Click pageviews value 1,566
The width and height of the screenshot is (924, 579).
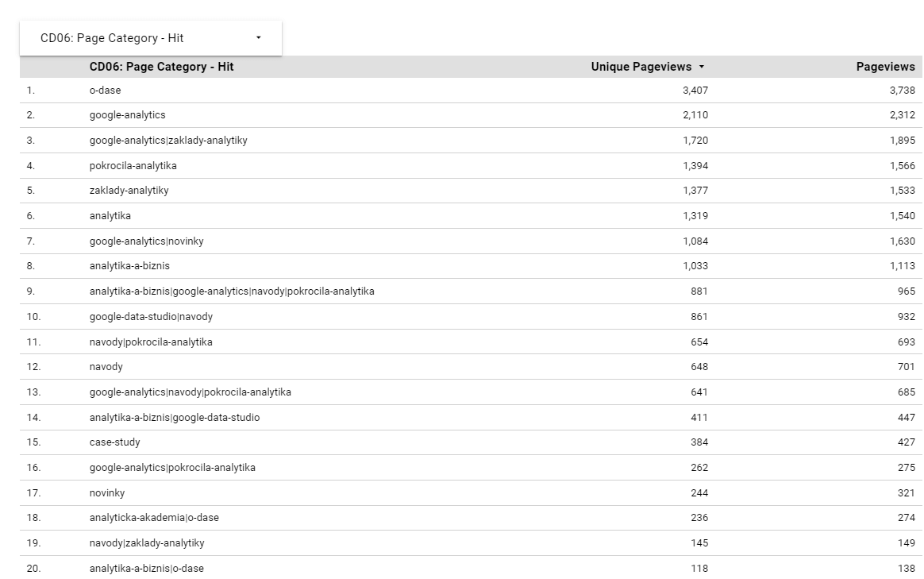[903, 166]
